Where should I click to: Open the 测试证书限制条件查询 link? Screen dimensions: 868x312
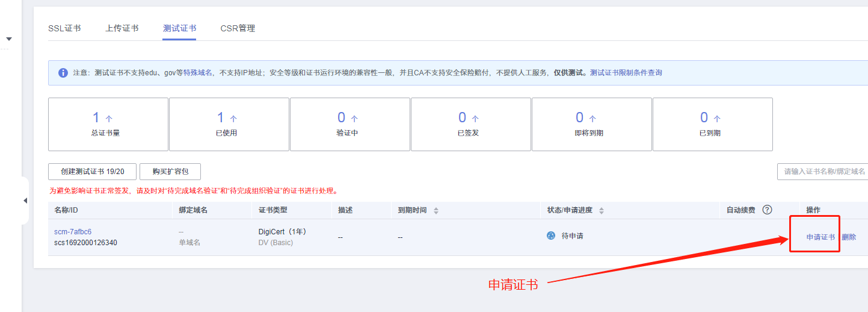point(626,73)
